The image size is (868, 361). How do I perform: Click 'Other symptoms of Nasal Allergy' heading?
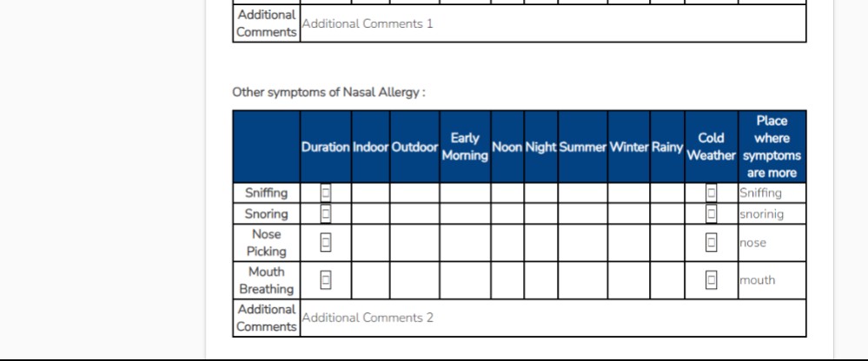point(328,91)
